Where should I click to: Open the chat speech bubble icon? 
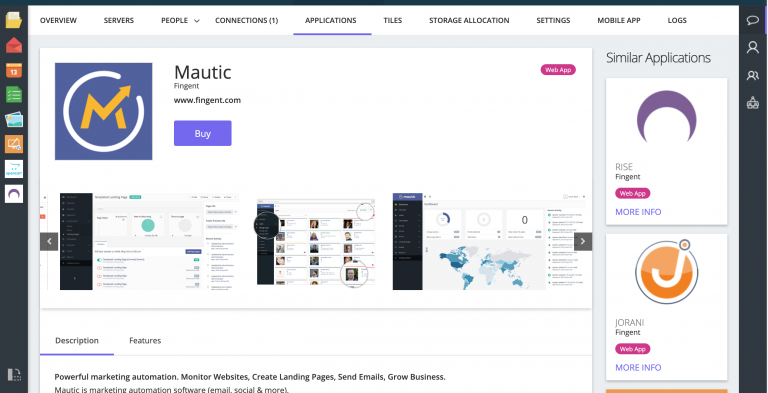(x=752, y=21)
